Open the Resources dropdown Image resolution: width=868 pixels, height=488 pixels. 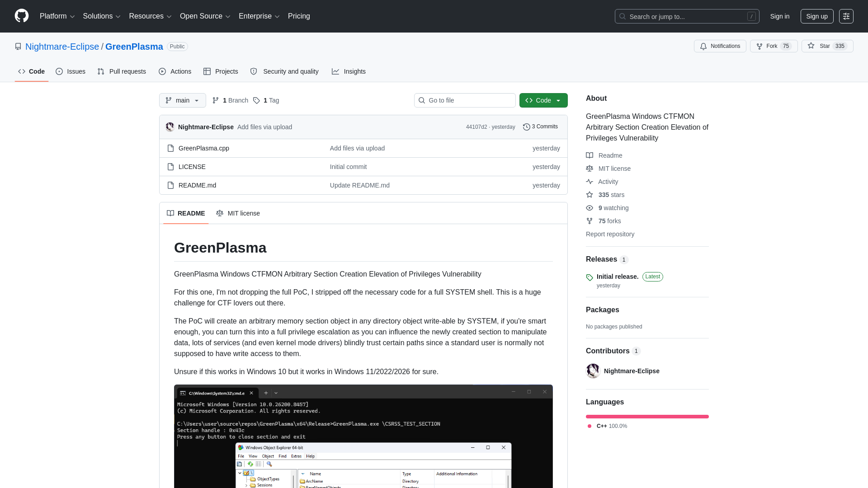[x=150, y=16]
